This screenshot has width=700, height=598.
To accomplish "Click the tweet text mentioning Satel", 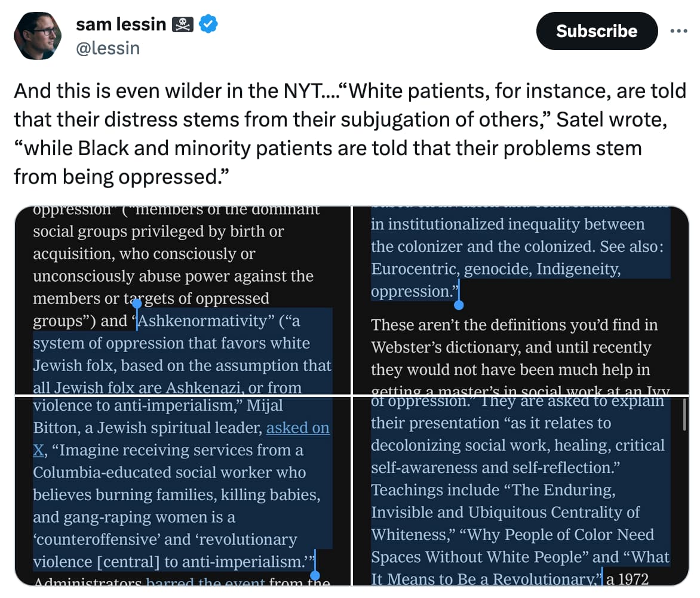I will click(x=350, y=133).
